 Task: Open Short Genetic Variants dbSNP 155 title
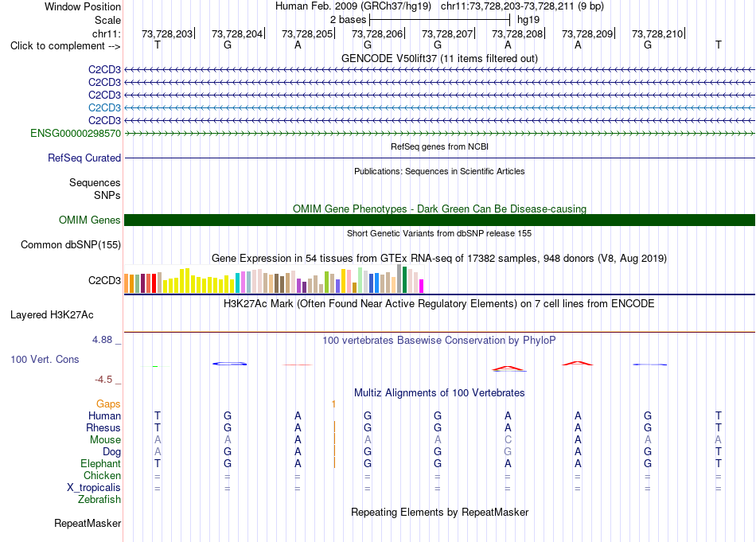(x=440, y=233)
